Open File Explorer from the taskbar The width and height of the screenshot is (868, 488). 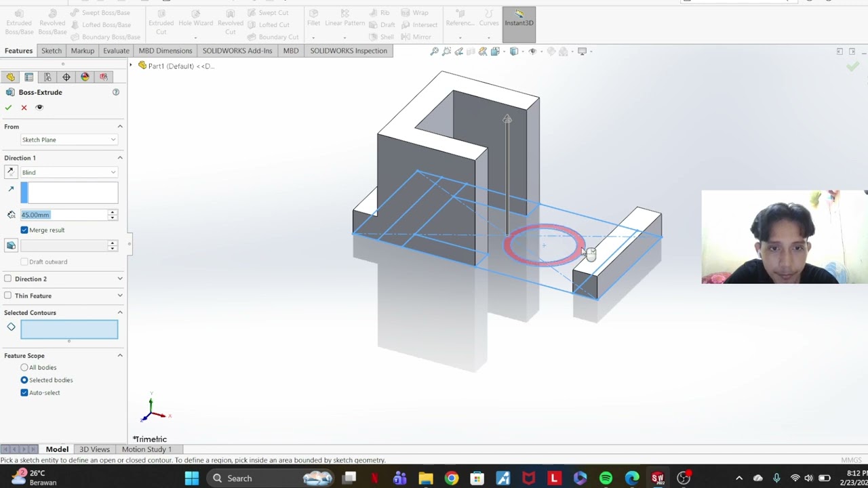click(x=425, y=479)
